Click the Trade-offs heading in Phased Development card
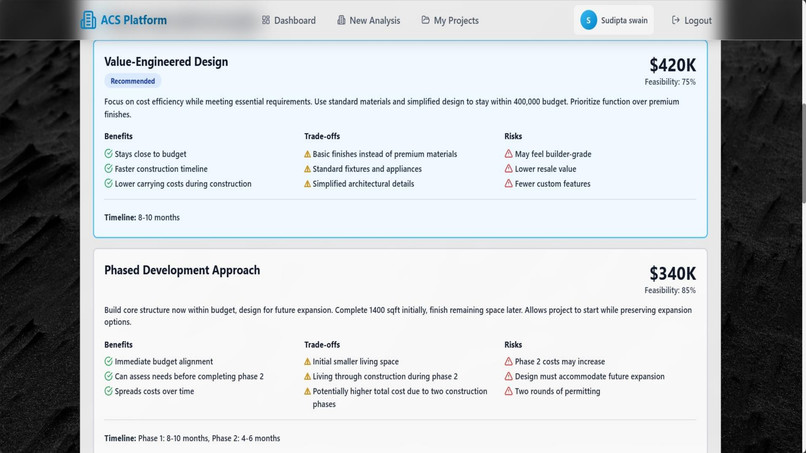Viewport: 806px width, 453px height. 322,345
